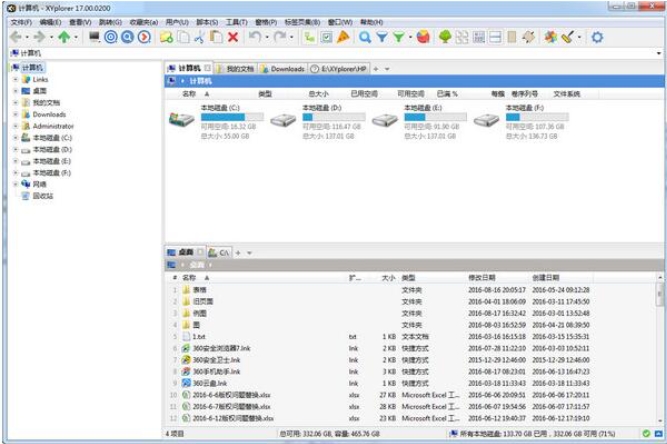Open the 帮助(H) menu
The width and height of the screenshot is (667, 444).
pyautogui.click(x=371, y=22)
